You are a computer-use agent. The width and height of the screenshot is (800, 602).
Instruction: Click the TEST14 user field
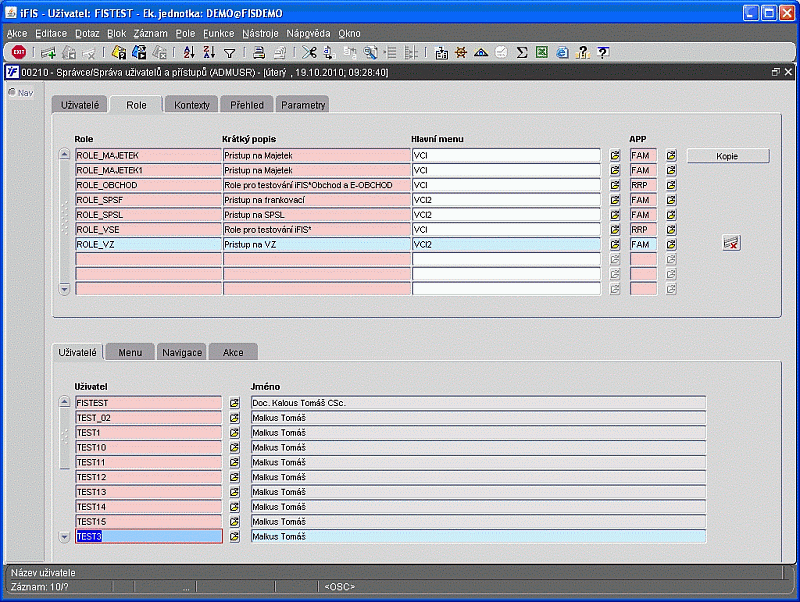click(x=148, y=507)
